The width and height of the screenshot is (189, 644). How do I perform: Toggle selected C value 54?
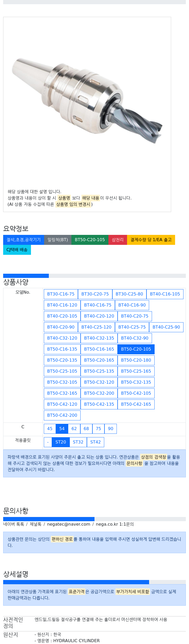pyautogui.click(x=62, y=429)
